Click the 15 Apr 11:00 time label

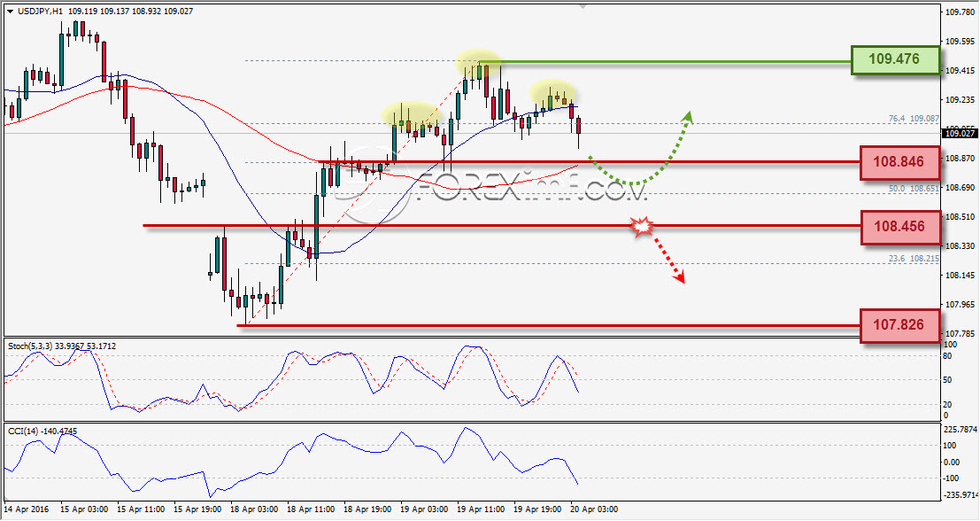coord(141,509)
